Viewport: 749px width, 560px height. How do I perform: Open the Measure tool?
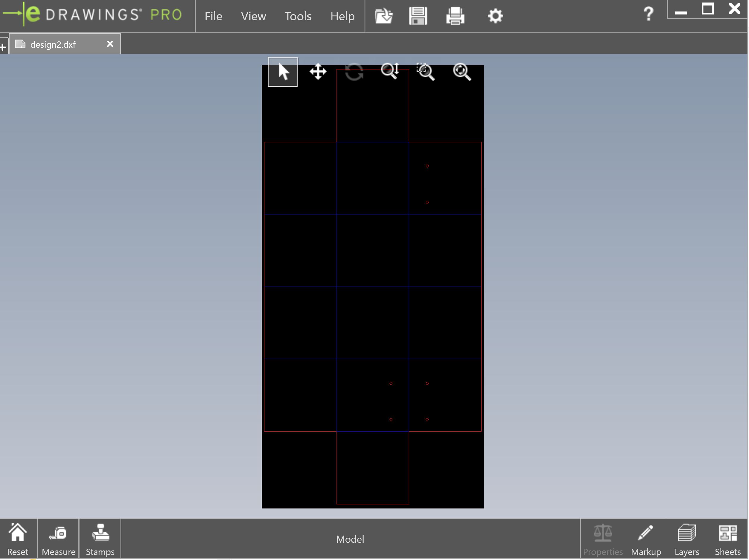click(x=58, y=539)
